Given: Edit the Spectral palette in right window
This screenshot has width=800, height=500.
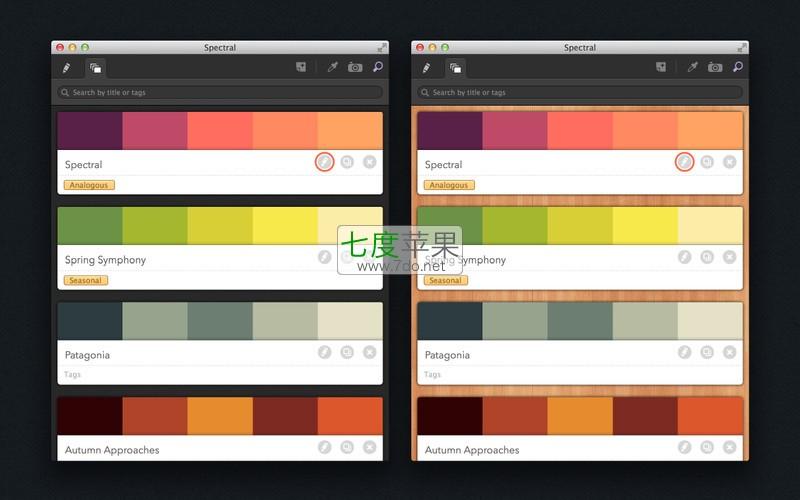Looking at the screenshot, I should pyautogui.click(x=684, y=162).
